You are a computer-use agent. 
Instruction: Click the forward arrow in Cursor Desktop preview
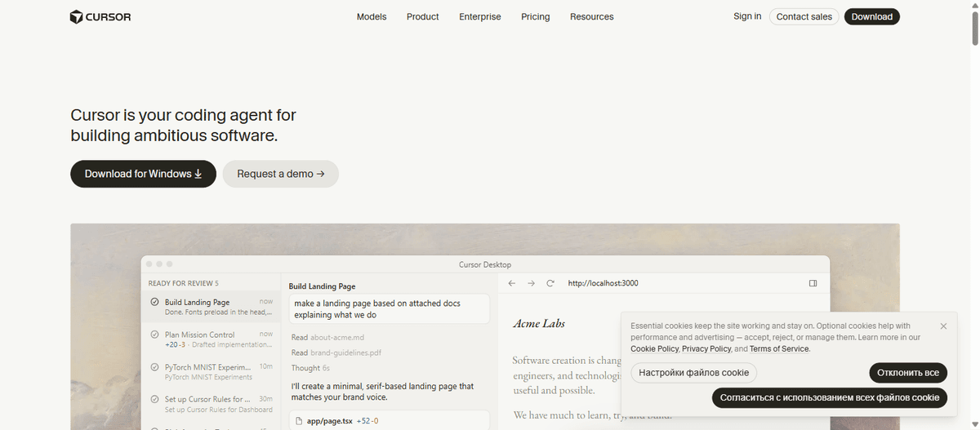(x=531, y=283)
